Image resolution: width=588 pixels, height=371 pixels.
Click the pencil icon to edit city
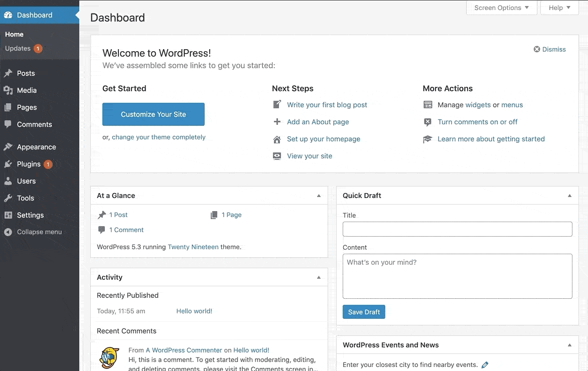485,364
